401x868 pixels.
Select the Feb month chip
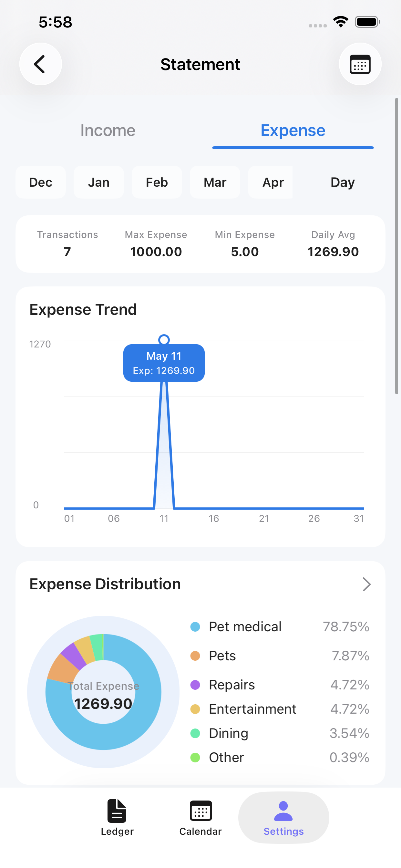click(157, 182)
